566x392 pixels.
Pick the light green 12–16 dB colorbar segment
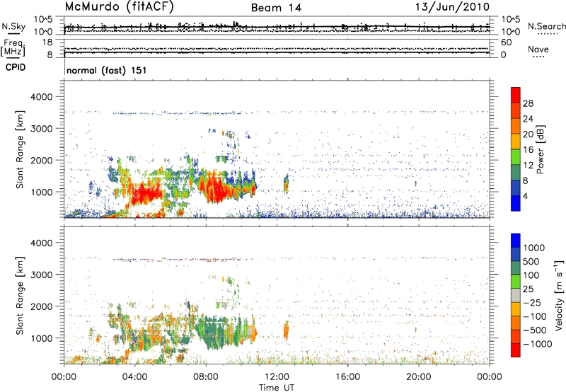516,157
